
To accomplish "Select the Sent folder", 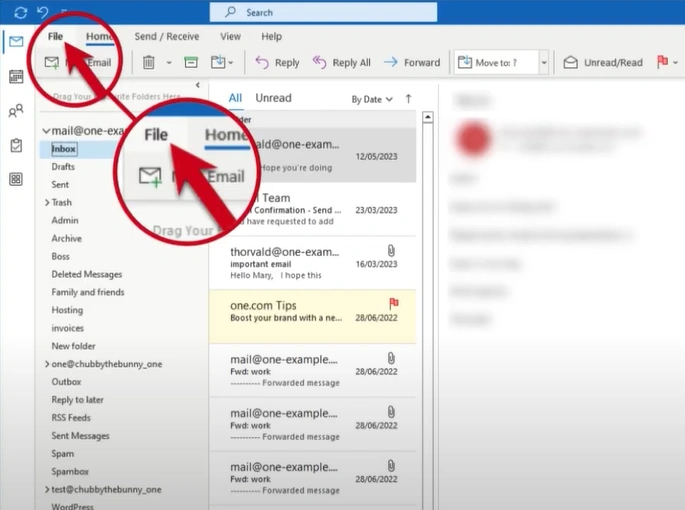I will (60, 184).
